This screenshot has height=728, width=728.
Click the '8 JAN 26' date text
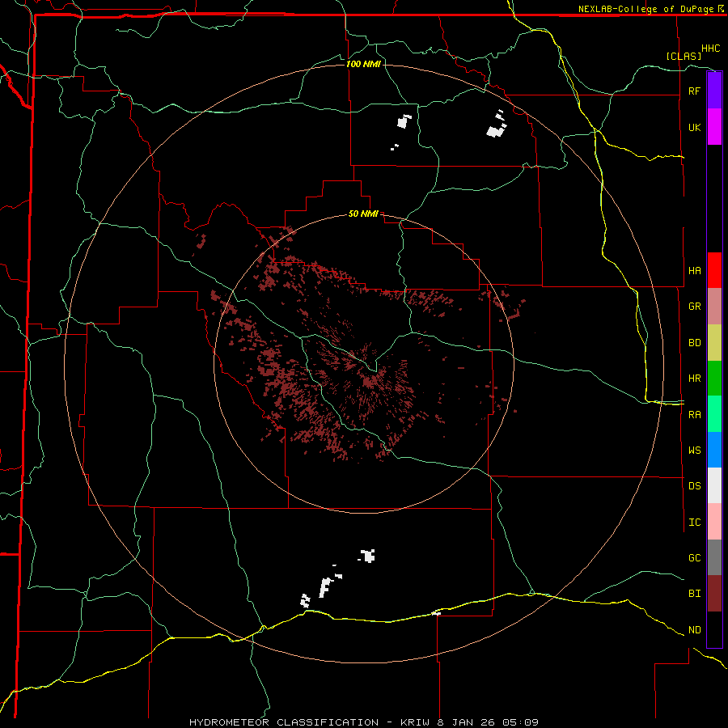click(467, 722)
